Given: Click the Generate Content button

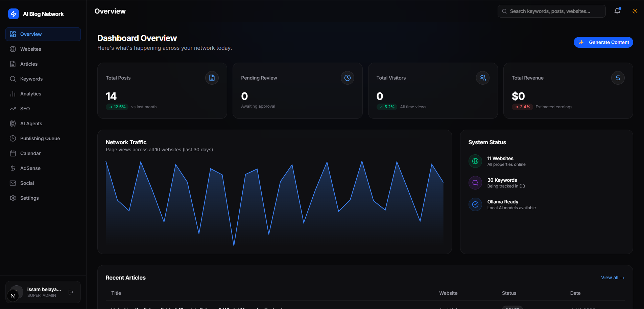Looking at the screenshot, I should point(603,42).
